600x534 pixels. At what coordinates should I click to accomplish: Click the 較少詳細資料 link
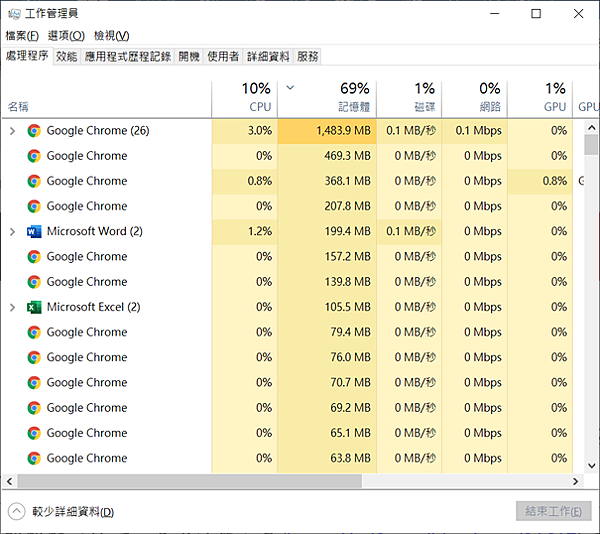(x=72, y=512)
